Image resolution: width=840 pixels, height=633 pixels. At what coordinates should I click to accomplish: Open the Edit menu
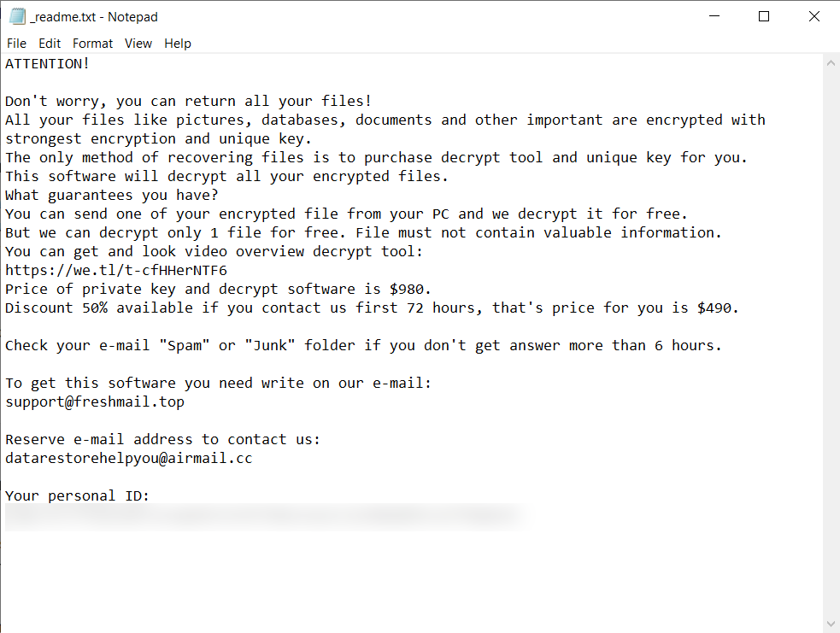click(50, 44)
